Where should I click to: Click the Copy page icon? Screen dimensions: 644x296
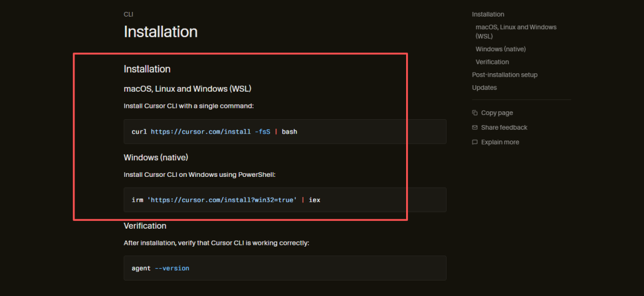tap(475, 113)
